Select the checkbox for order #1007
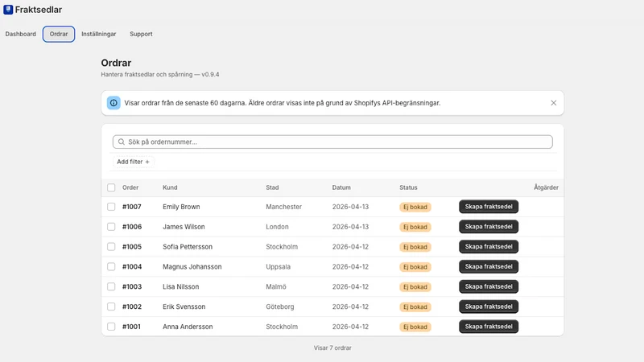Screen dimensions: 644x362 [x=111, y=207]
